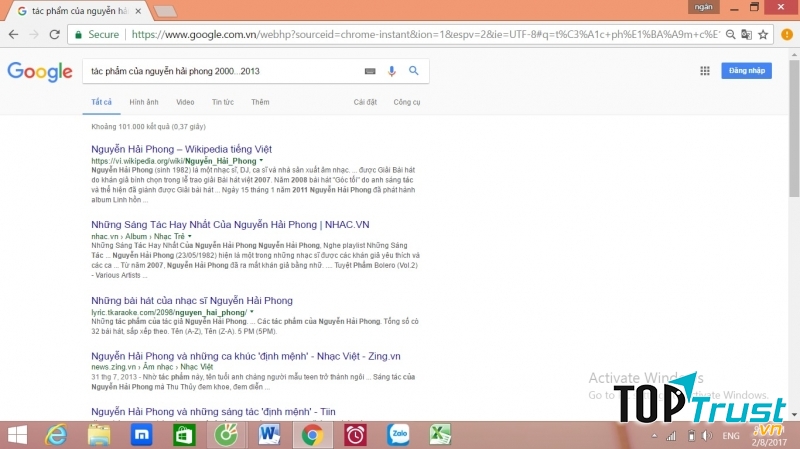This screenshot has height=449, width=800.
Task: Switch to Microsoft Word in taskbar
Action: 269,435
